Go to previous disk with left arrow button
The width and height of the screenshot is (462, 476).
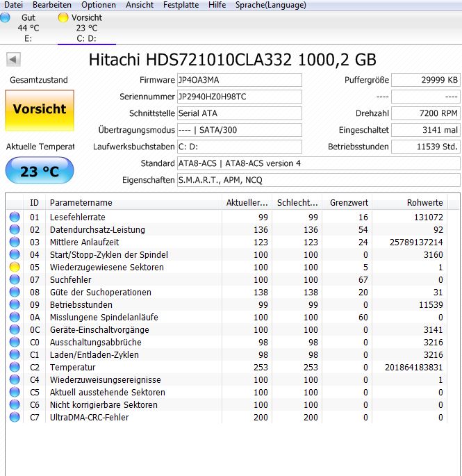(x=13, y=59)
